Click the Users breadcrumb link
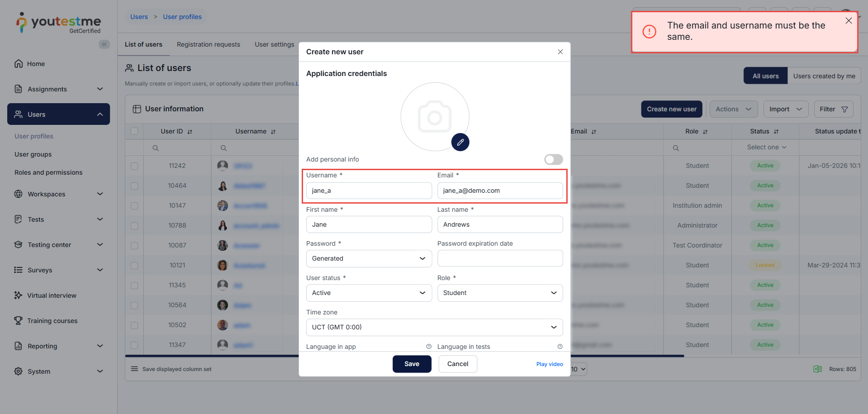868x414 pixels. click(x=139, y=17)
